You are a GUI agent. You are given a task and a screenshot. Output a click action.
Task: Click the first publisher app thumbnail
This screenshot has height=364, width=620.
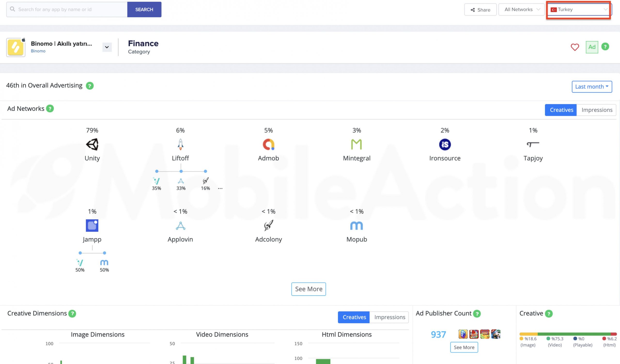pos(463,334)
